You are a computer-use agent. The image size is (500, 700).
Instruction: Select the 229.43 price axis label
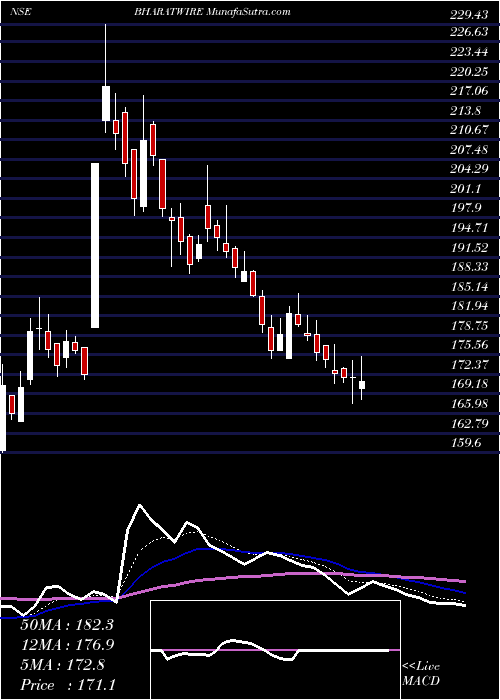pos(469,15)
